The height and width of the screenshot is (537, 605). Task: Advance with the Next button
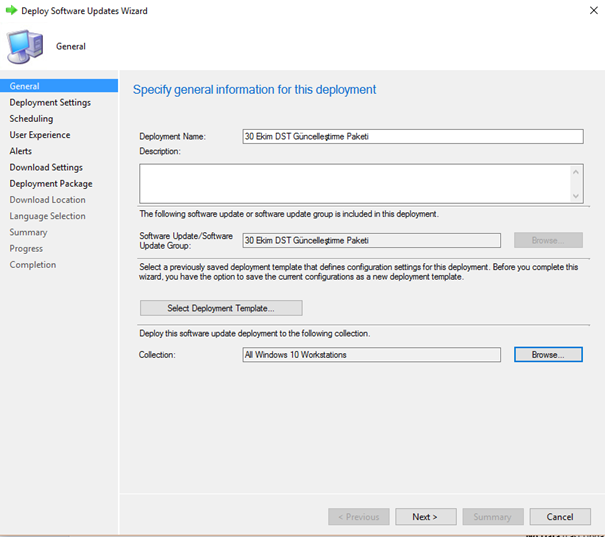pos(425,517)
